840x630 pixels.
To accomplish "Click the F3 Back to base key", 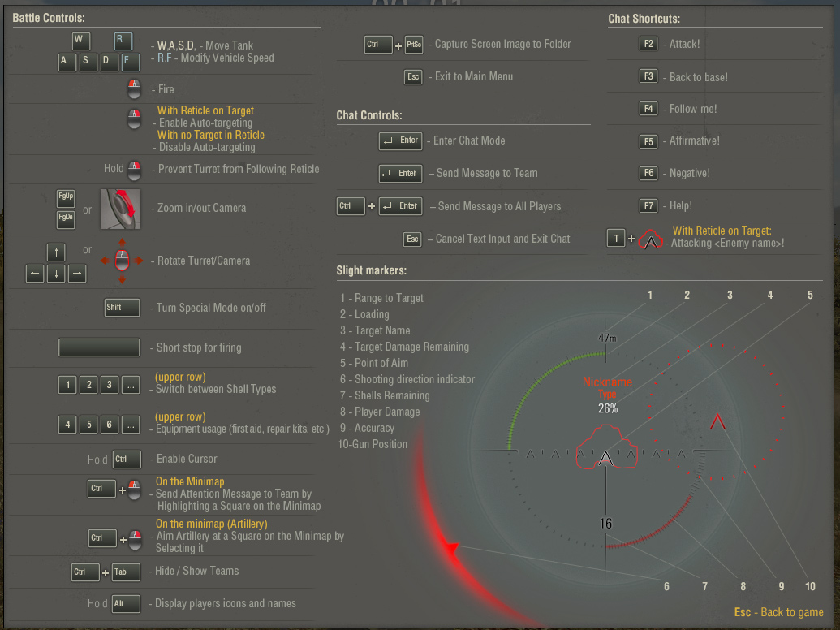I will pos(648,76).
